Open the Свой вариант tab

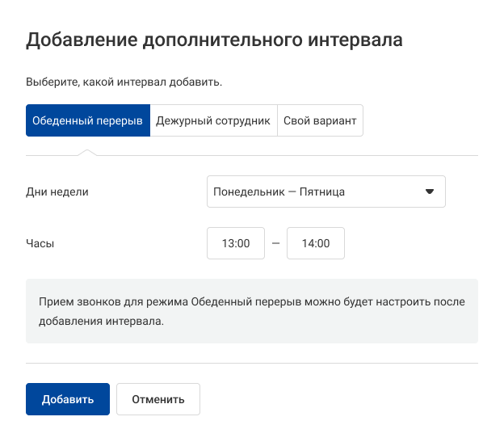[320, 120]
